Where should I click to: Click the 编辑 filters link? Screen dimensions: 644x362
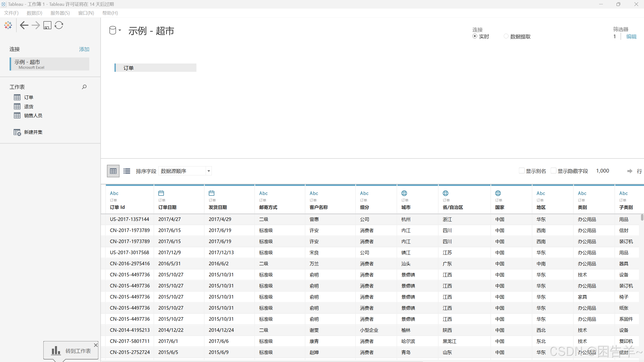point(631,37)
